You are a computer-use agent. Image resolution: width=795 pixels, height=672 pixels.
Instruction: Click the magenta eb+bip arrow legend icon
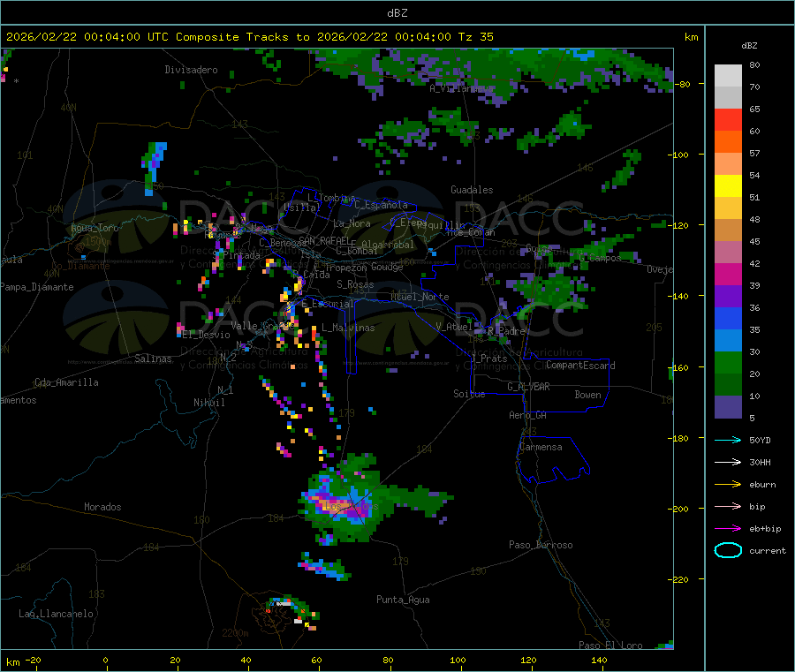(728, 529)
